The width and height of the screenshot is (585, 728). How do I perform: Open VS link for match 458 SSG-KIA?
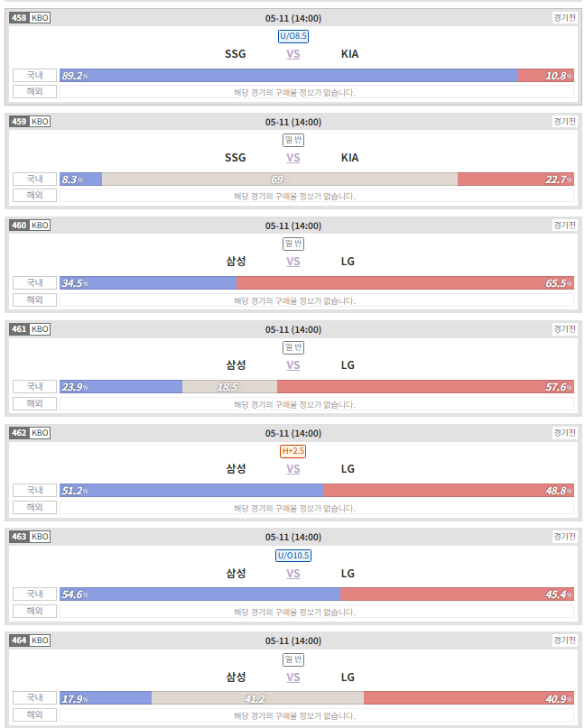point(293,54)
